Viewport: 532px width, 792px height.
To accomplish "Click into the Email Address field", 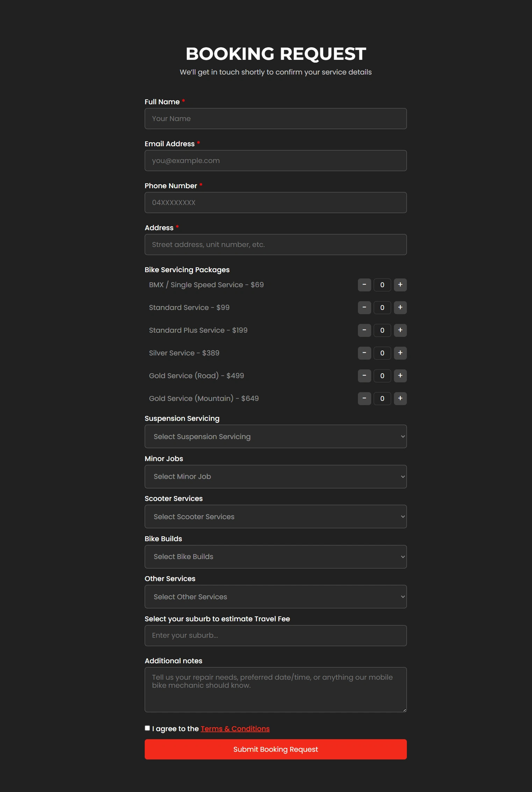I will point(275,161).
